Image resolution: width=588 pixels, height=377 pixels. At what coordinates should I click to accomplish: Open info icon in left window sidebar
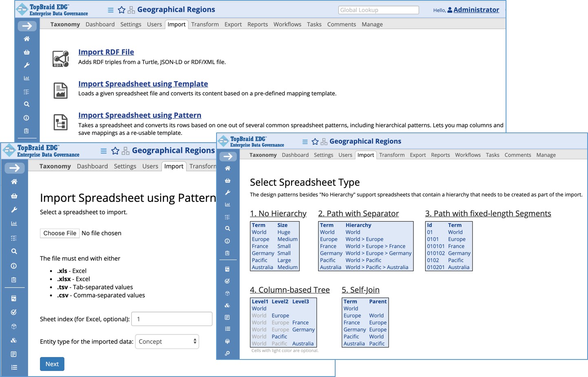coord(14,266)
